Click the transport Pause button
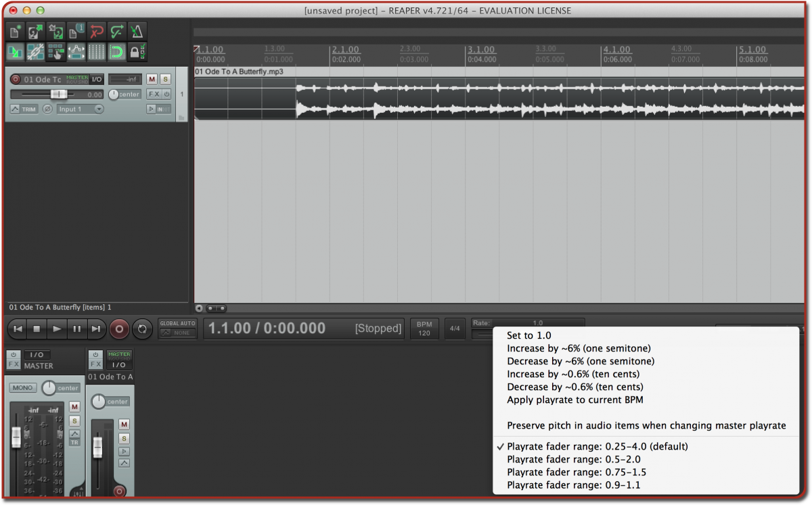The width and height of the screenshot is (812, 505). pos(77,329)
